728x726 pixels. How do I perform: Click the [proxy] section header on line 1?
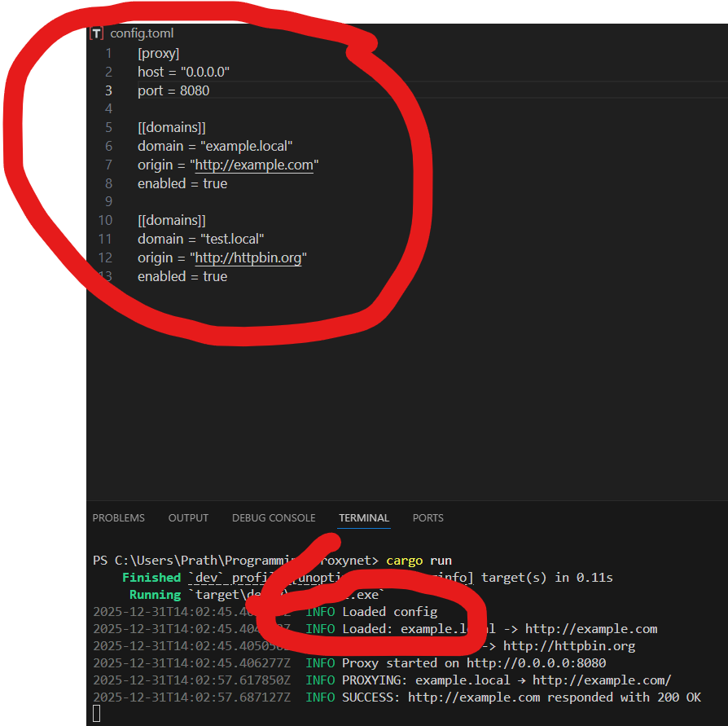pyautogui.click(x=158, y=54)
